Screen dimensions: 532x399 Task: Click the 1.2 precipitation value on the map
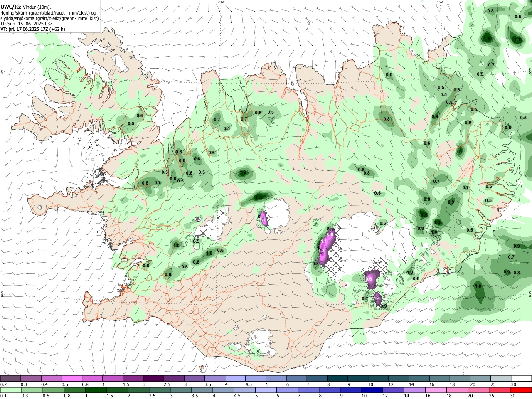click(x=243, y=172)
